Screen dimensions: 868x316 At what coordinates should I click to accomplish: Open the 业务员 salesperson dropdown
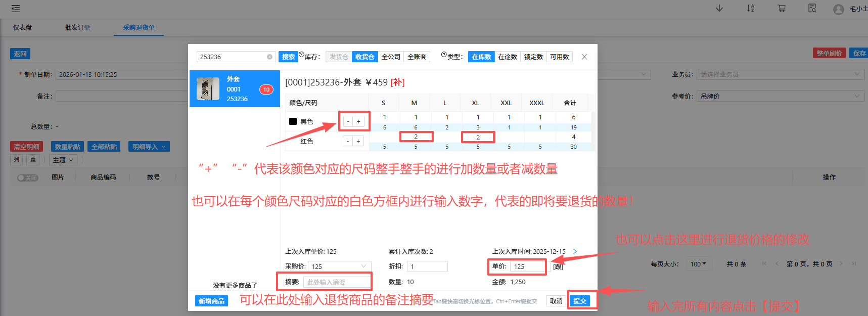tap(780, 74)
